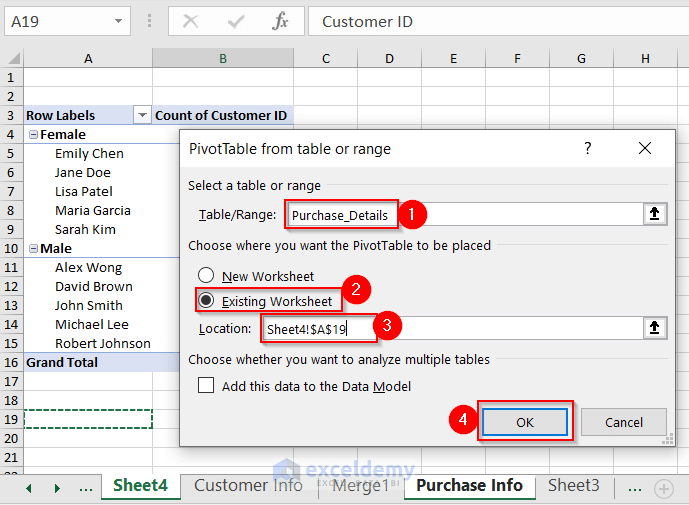Open the Name Box dropdown arrow
Screen dimensions: 689x505
click(x=119, y=21)
